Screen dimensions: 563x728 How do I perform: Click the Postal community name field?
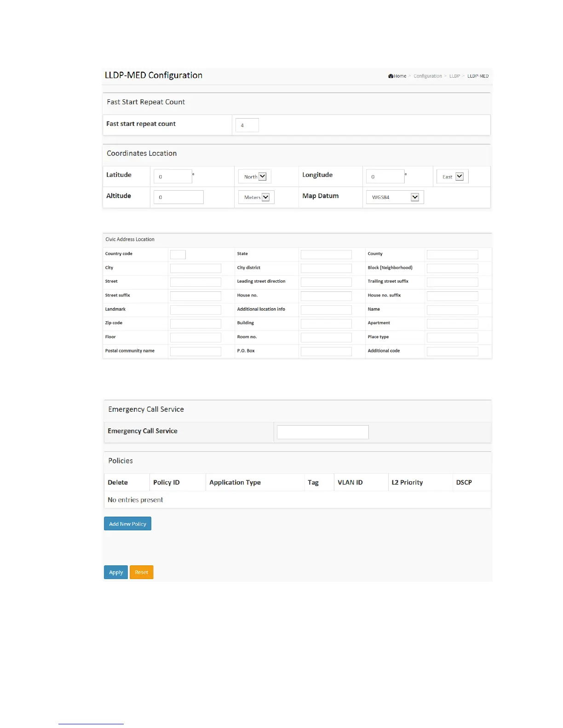(195, 351)
